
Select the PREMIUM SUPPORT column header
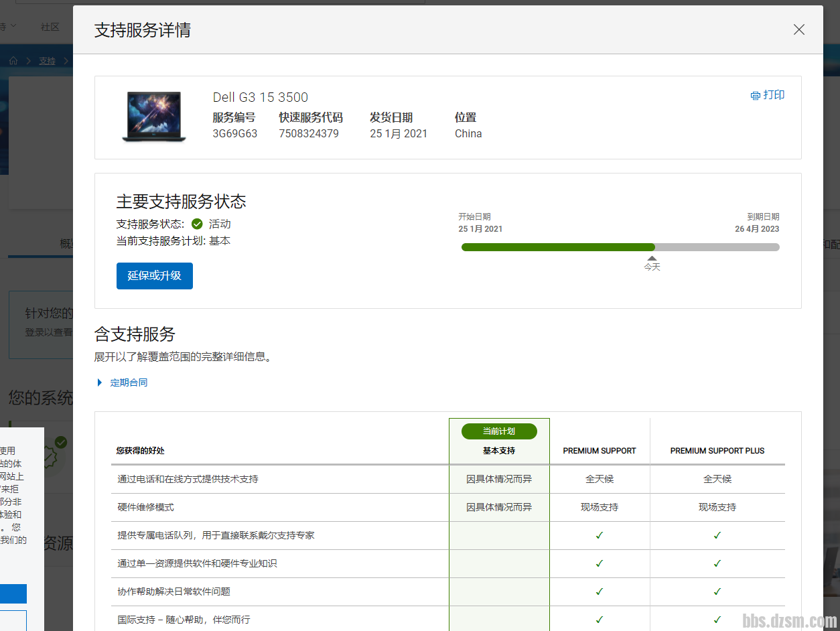[600, 451]
